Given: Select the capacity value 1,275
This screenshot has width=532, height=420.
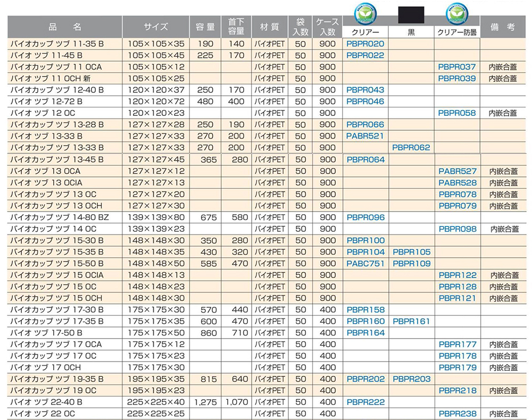Looking at the screenshot, I should pos(205,402).
